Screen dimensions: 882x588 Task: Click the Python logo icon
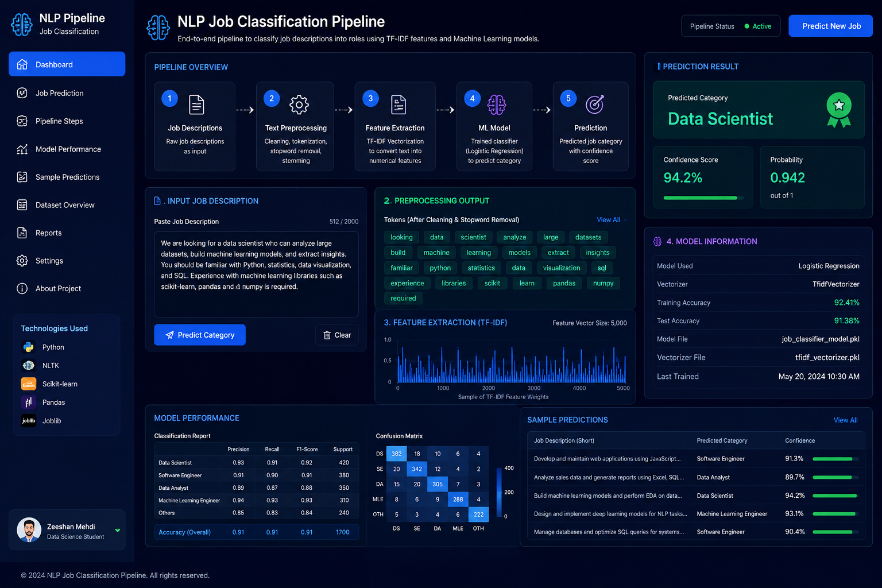28,347
